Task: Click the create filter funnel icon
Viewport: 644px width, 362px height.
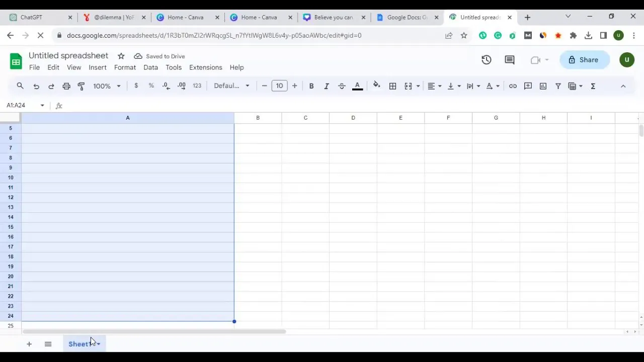Action: click(x=558, y=86)
